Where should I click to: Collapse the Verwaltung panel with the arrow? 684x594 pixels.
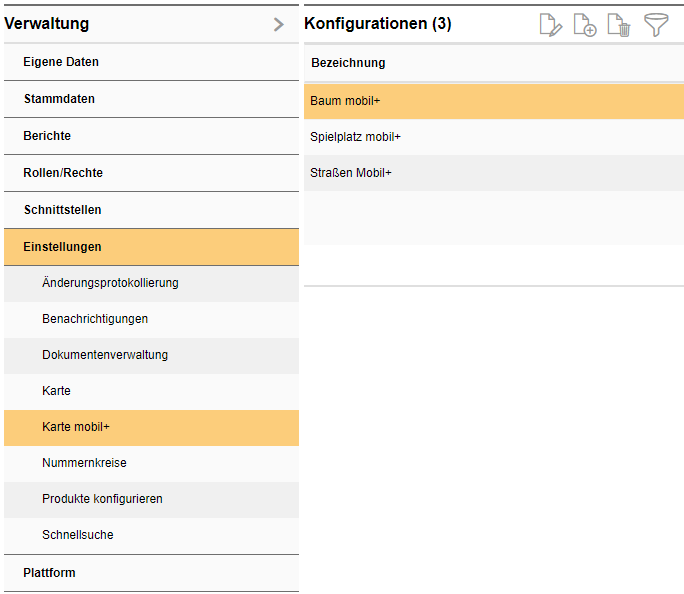[x=279, y=25]
